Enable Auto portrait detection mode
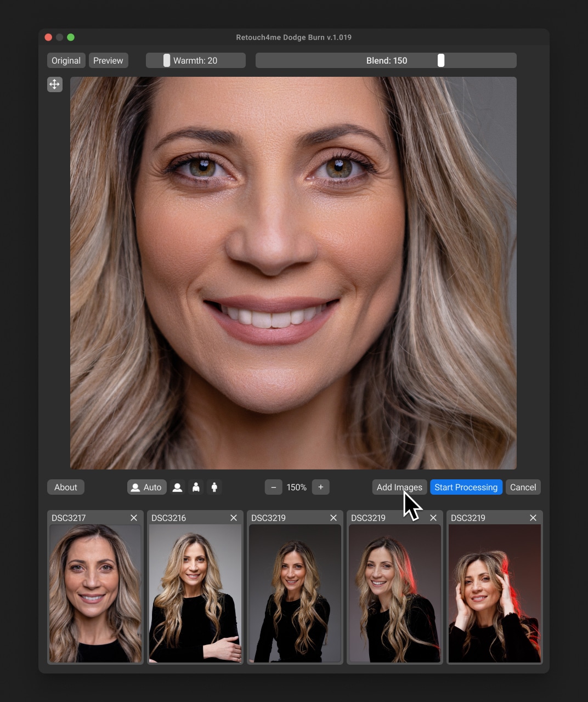Image resolution: width=588 pixels, height=702 pixels. click(x=146, y=487)
